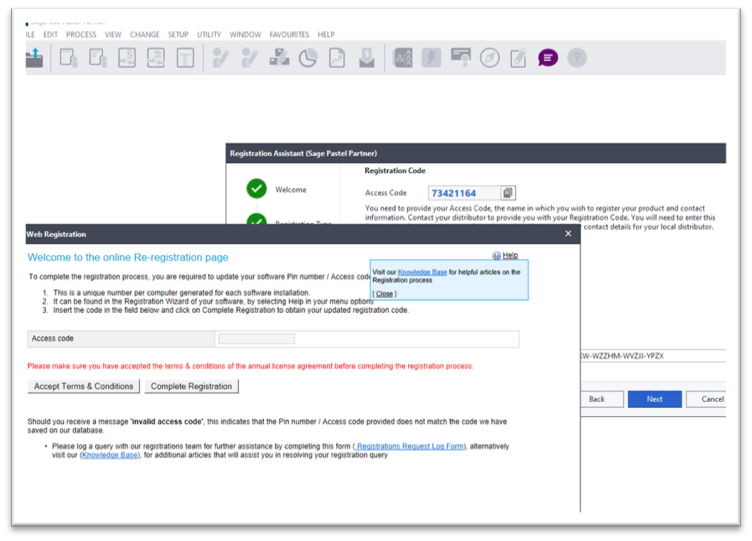This screenshot has width=752, height=541.
Task: Click the compass explorer icon
Action: click(x=490, y=58)
